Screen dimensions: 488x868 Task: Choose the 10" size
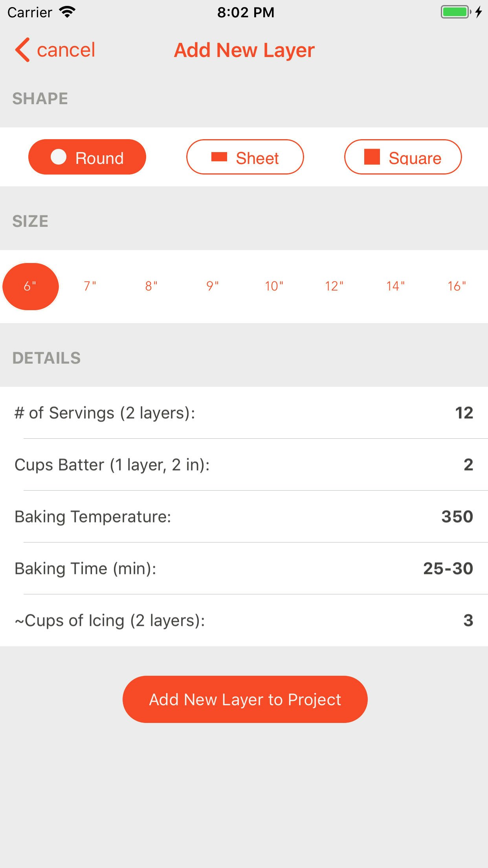274,286
